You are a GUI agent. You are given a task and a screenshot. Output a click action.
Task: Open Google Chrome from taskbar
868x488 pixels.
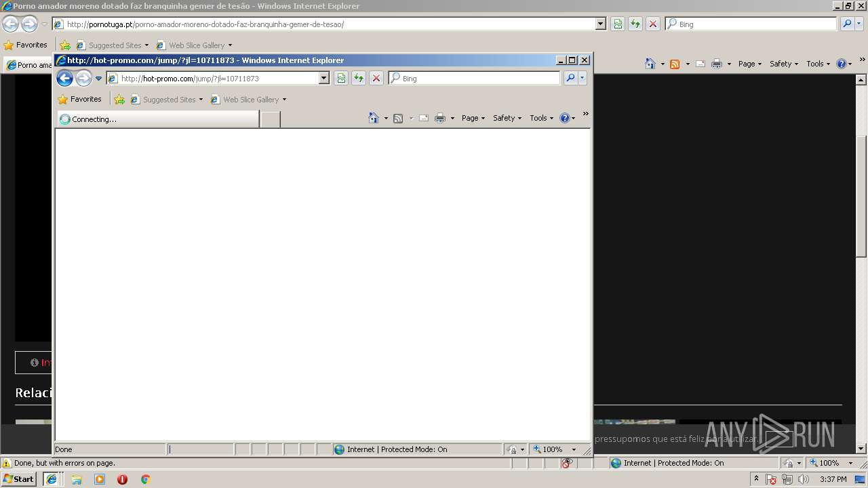[145, 479]
